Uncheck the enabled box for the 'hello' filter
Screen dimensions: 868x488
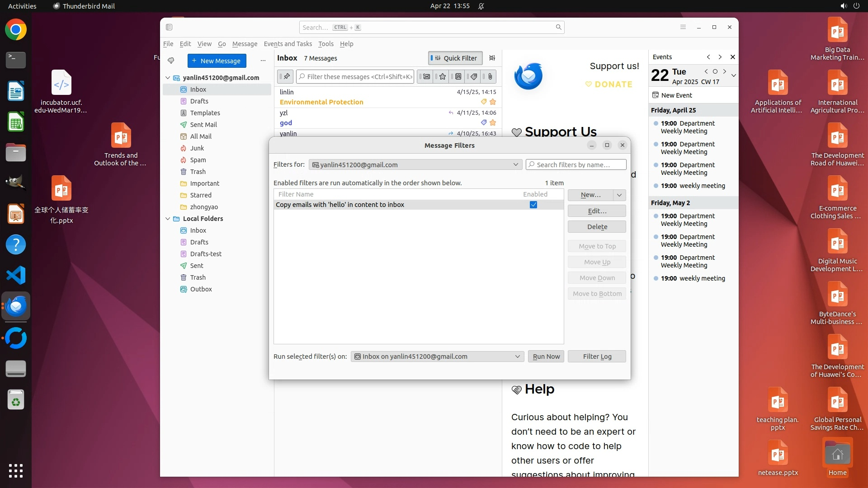533,205
